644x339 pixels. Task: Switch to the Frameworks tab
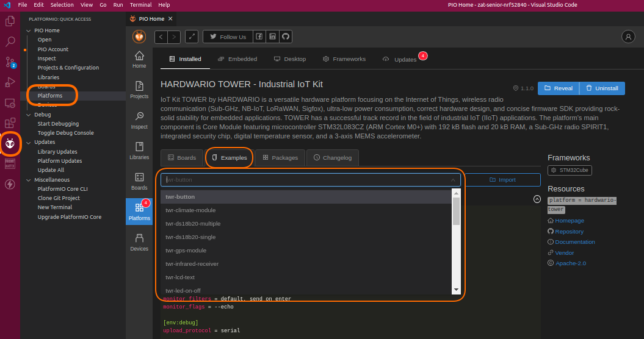[344, 59]
